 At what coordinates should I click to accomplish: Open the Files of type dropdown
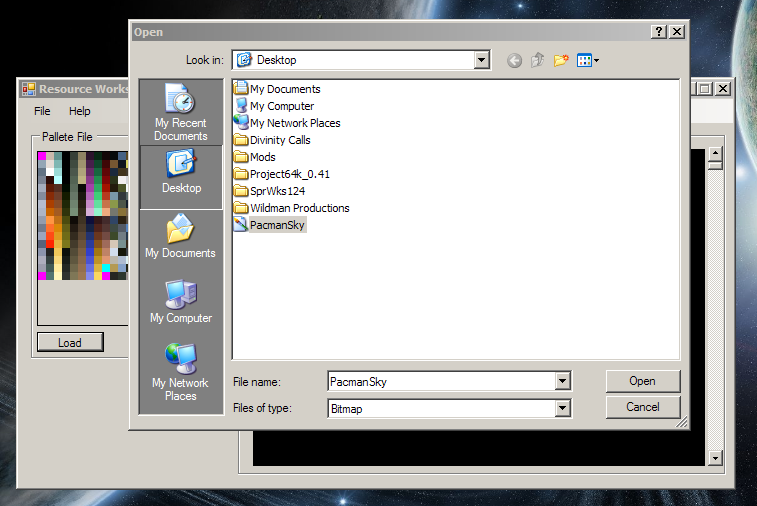tap(562, 408)
